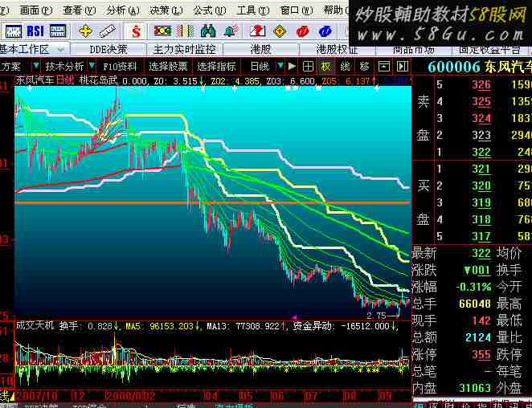
Task: Click the 涨停 value 355
Action: pyautogui.click(x=481, y=354)
